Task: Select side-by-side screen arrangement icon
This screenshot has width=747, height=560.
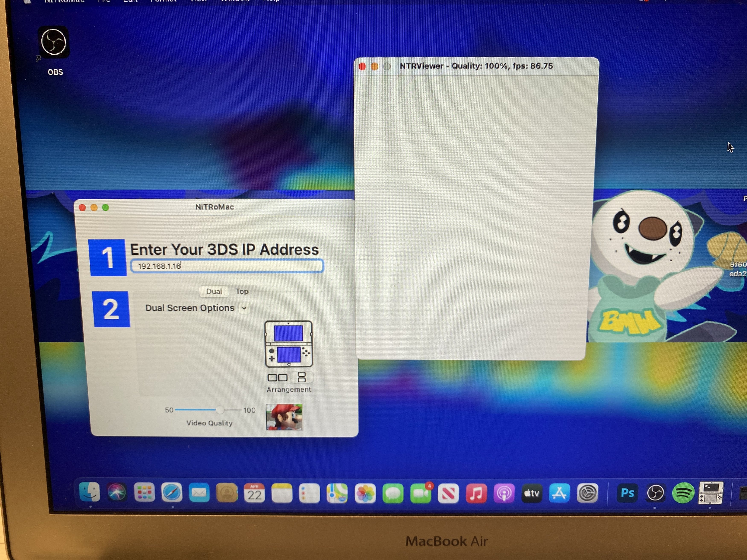Action: (278, 377)
